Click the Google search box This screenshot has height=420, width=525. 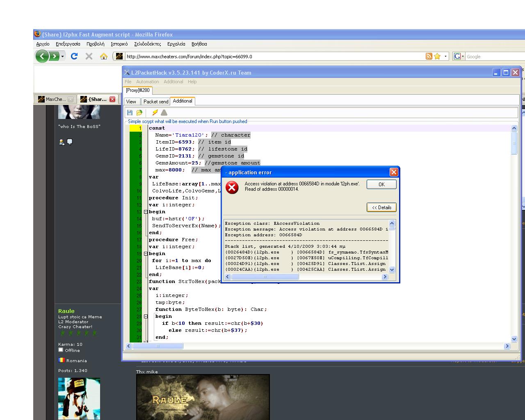pos(495,57)
